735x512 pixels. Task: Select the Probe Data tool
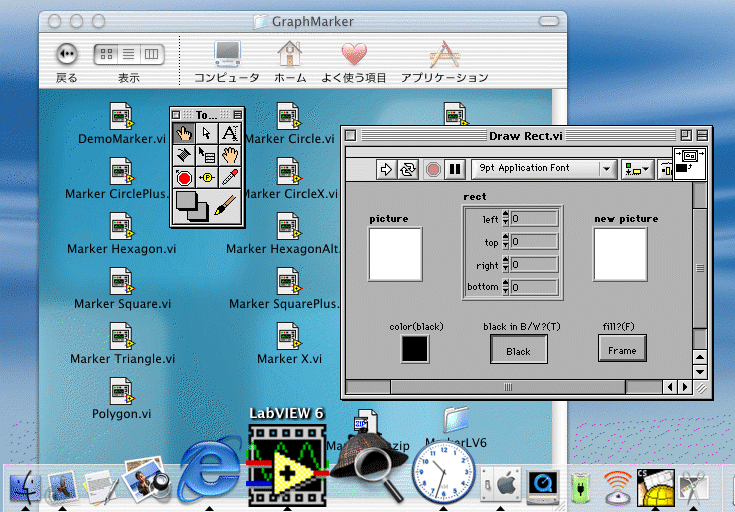click(x=207, y=178)
